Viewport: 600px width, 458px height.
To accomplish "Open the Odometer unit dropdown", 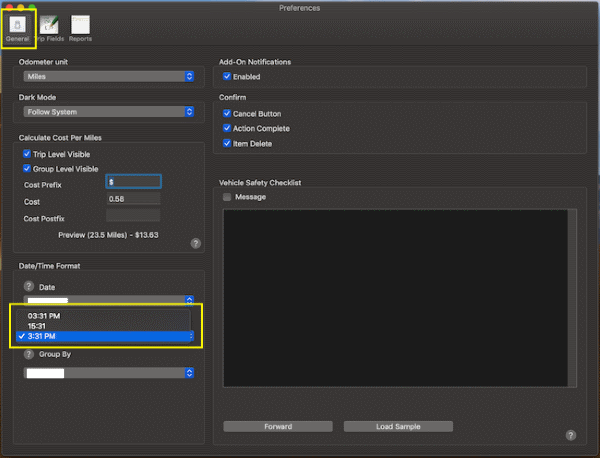I will click(x=108, y=76).
